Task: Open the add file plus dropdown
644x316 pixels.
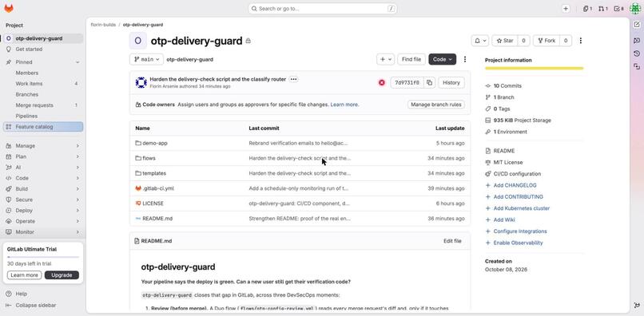Action: (x=385, y=59)
